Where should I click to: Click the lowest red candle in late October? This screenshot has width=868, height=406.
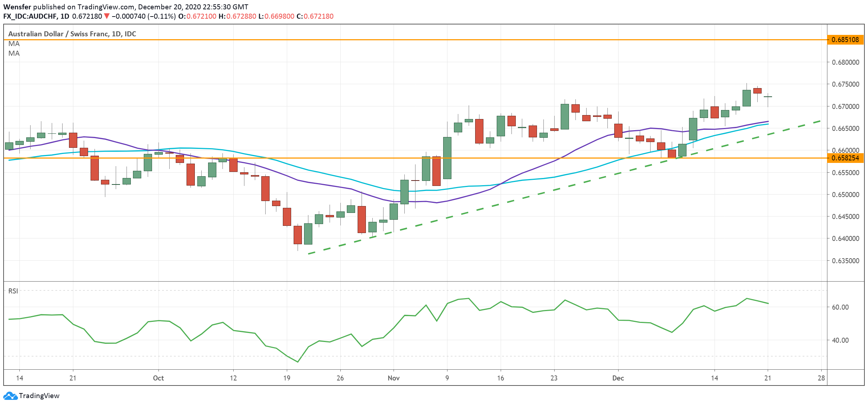298,235
